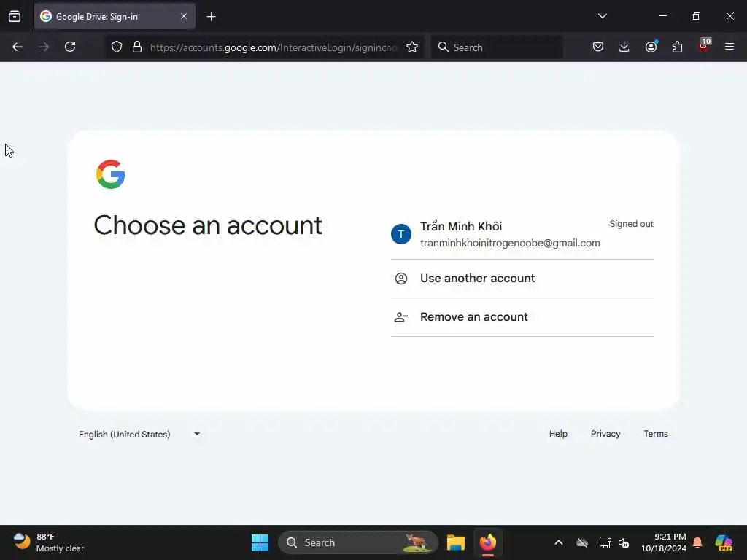Open network display tray icon
Screen dimensions: 747x560
tap(605, 542)
